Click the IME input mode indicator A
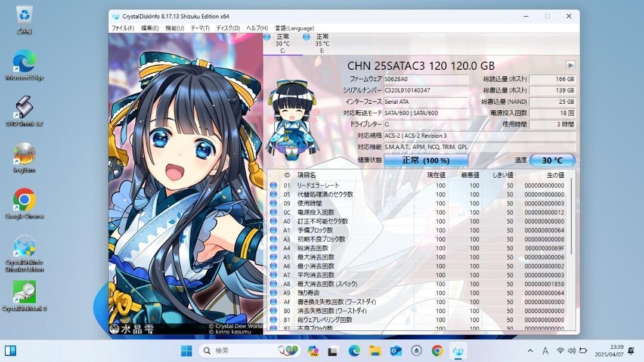This screenshot has width=644, height=362. point(546,351)
